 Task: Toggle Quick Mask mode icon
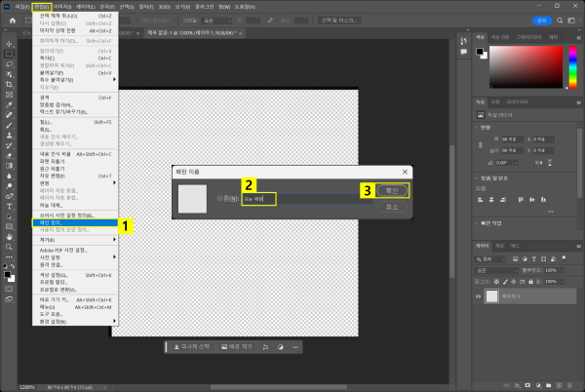(9, 289)
